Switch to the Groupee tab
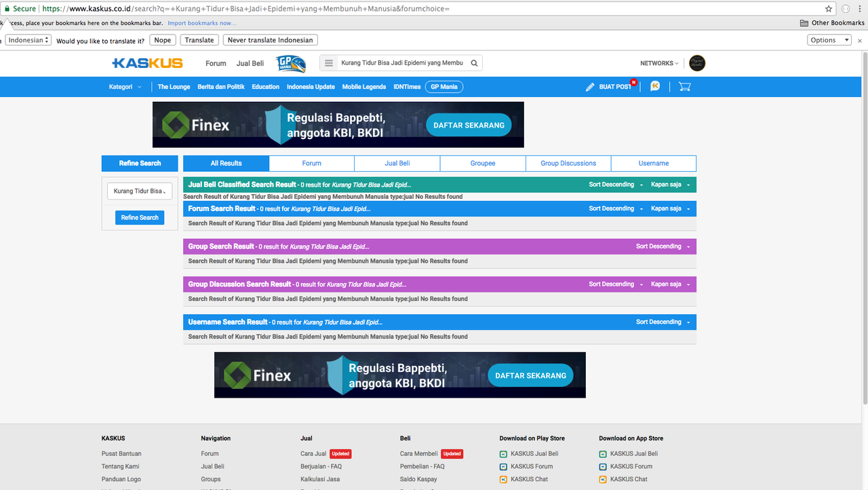Image resolution: width=868 pixels, height=490 pixels. point(483,164)
